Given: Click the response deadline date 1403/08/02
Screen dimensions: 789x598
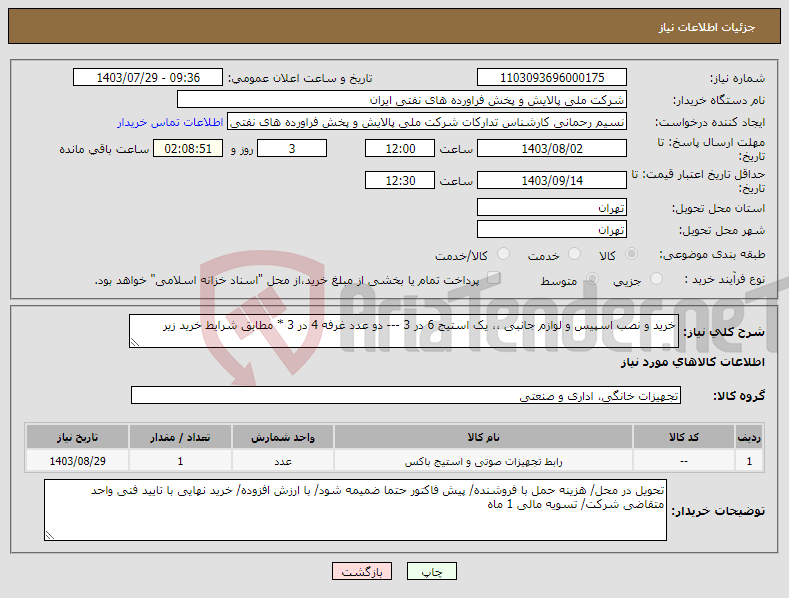Looking at the screenshot, I should point(551,148).
